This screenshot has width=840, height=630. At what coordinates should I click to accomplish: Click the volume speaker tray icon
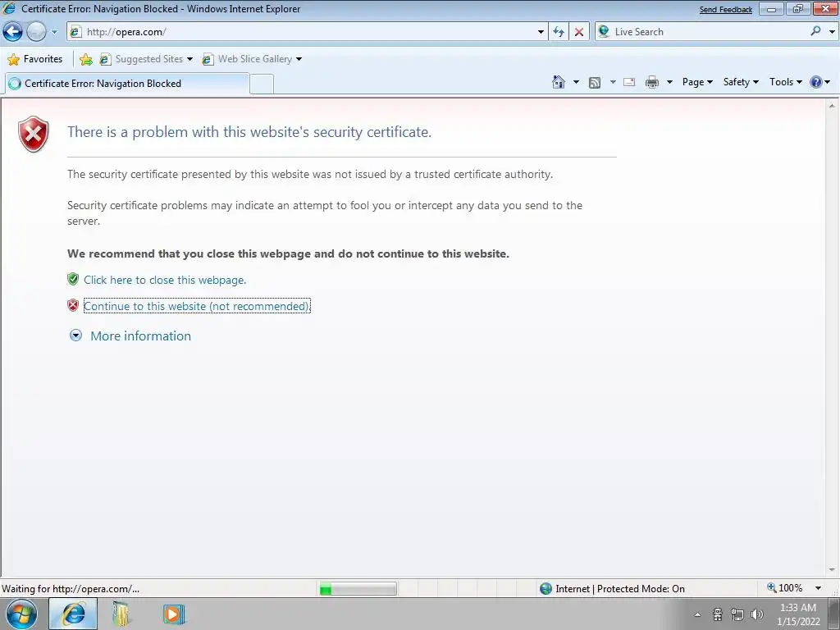pyautogui.click(x=757, y=614)
